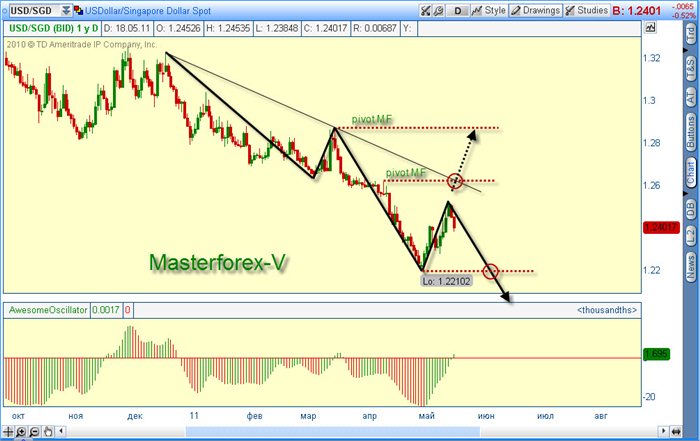Click the -0.52% change value
This screenshot has width=700, height=441.
click(x=683, y=15)
